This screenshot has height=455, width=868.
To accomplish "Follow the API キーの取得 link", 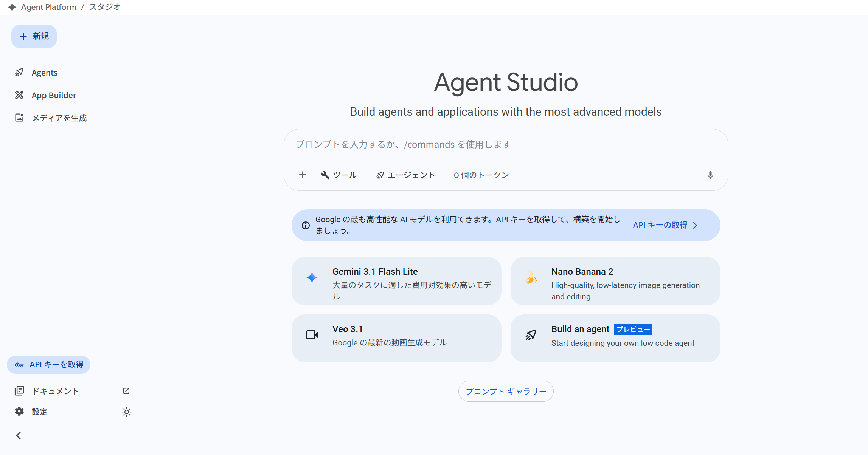I will pyautogui.click(x=665, y=225).
